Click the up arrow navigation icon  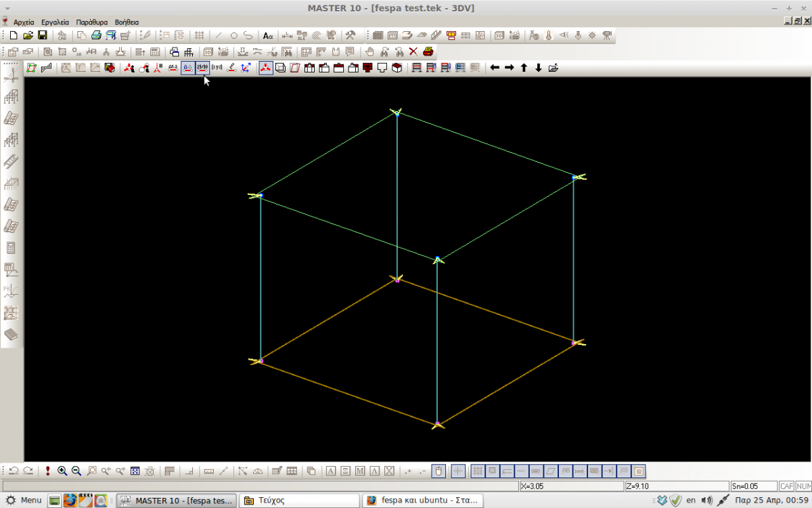524,68
